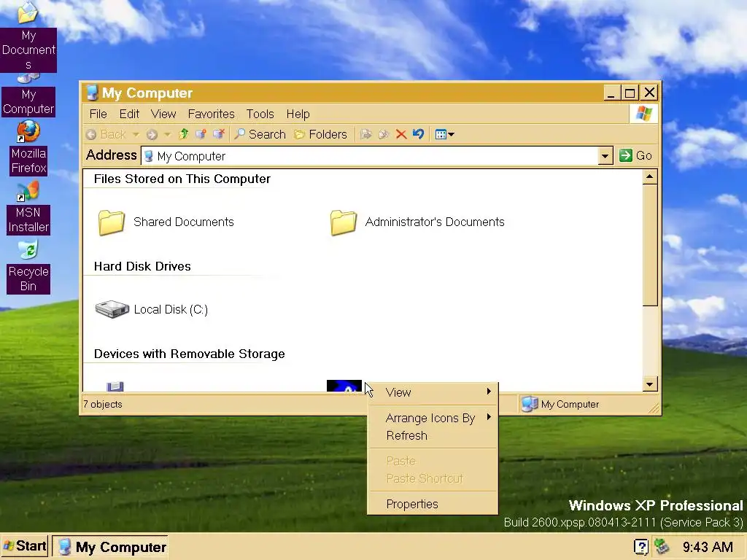Click the 9:43 AM clock

pyautogui.click(x=708, y=547)
